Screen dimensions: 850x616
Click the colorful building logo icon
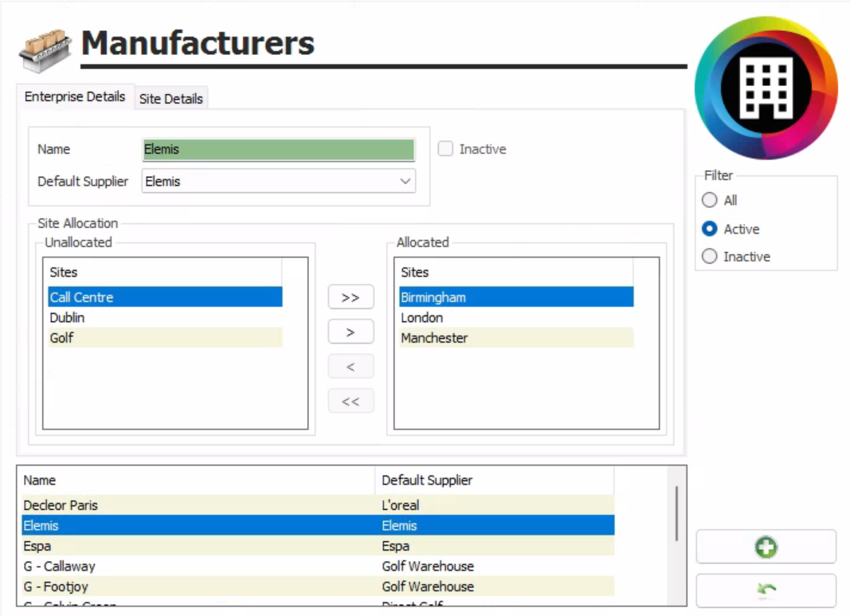click(766, 88)
